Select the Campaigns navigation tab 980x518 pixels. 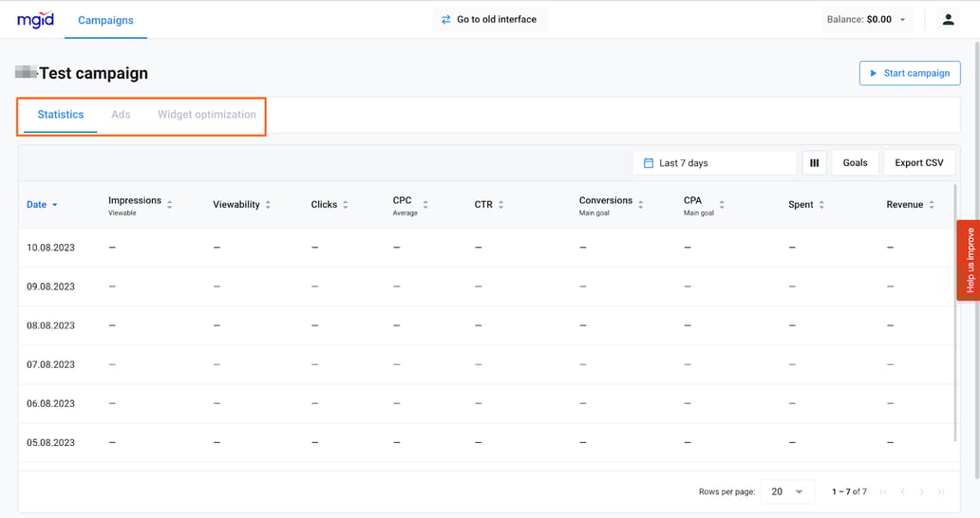point(105,20)
